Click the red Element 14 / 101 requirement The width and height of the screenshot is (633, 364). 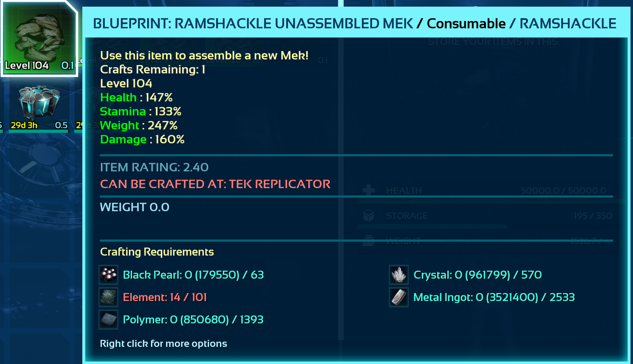[165, 297]
